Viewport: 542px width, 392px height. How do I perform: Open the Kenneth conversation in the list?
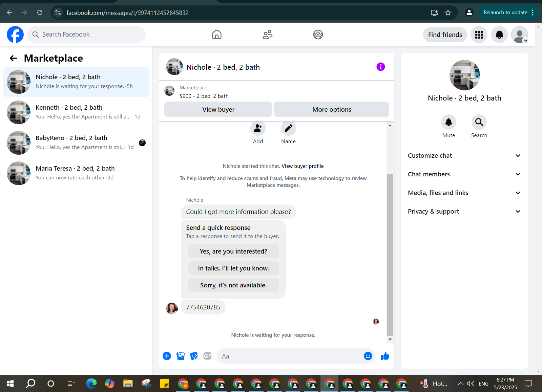point(76,112)
